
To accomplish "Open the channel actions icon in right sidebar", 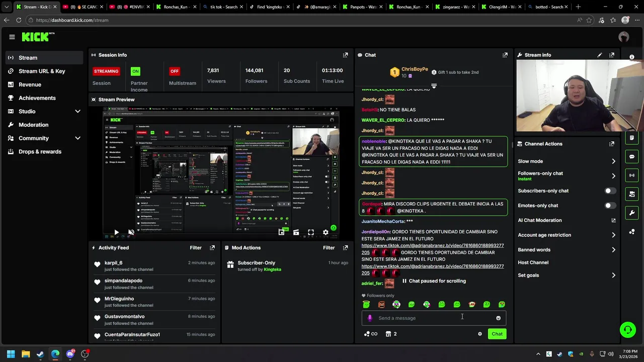I will coord(632,194).
